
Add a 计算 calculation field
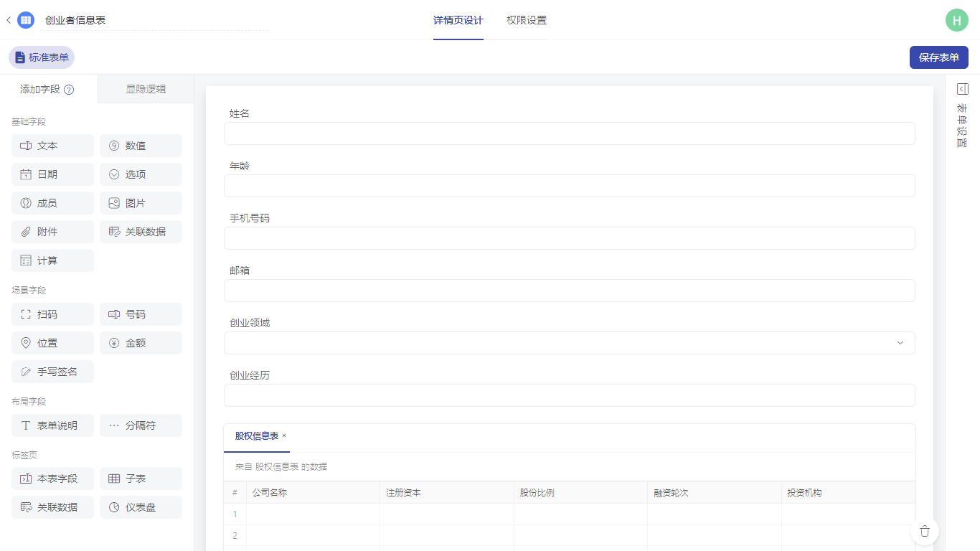[x=52, y=260]
